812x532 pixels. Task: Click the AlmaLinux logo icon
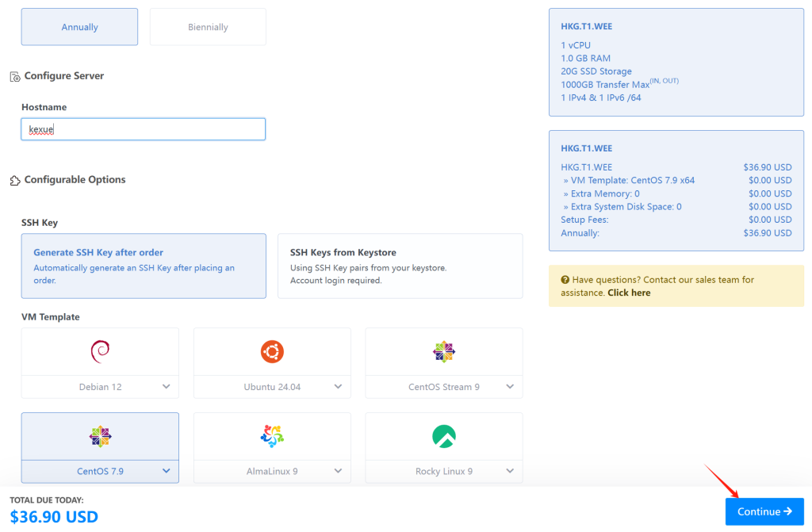click(272, 435)
